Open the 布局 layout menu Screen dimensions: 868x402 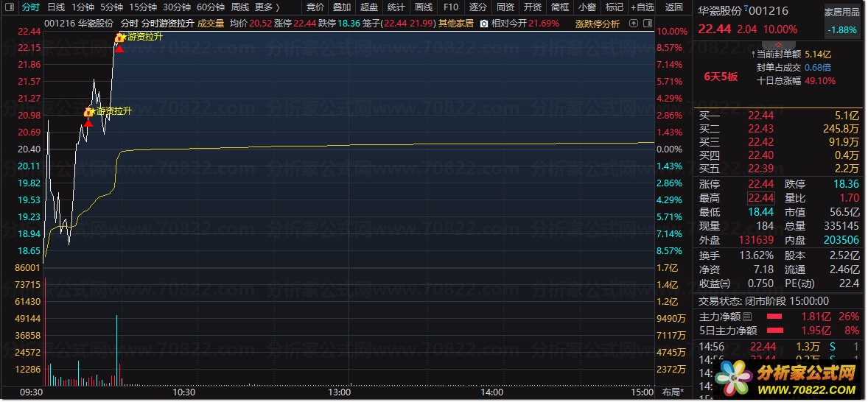click(x=673, y=392)
